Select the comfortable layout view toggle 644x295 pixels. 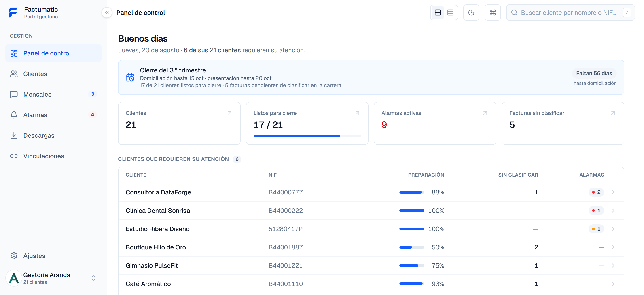click(438, 13)
